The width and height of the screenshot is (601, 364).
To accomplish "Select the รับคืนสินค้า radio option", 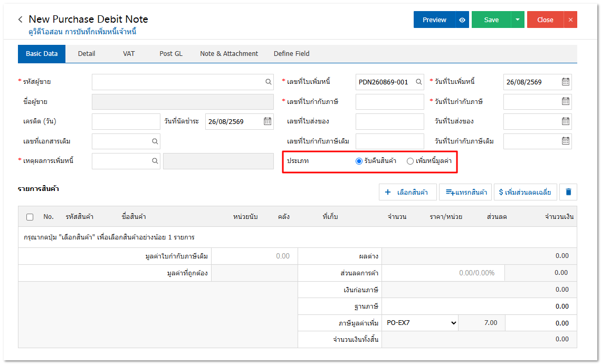I will point(359,161).
